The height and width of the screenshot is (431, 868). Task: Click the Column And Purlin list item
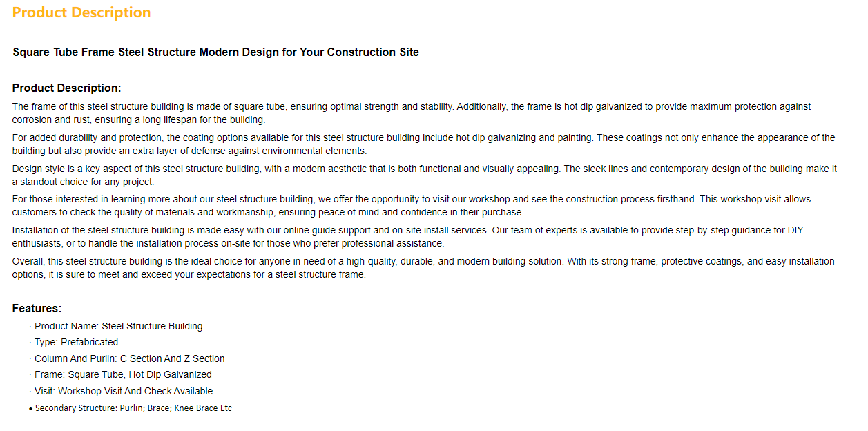[x=130, y=359]
